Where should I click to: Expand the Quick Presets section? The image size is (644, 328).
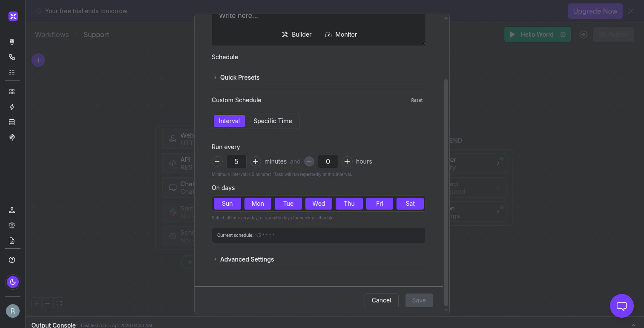[237, 77]
